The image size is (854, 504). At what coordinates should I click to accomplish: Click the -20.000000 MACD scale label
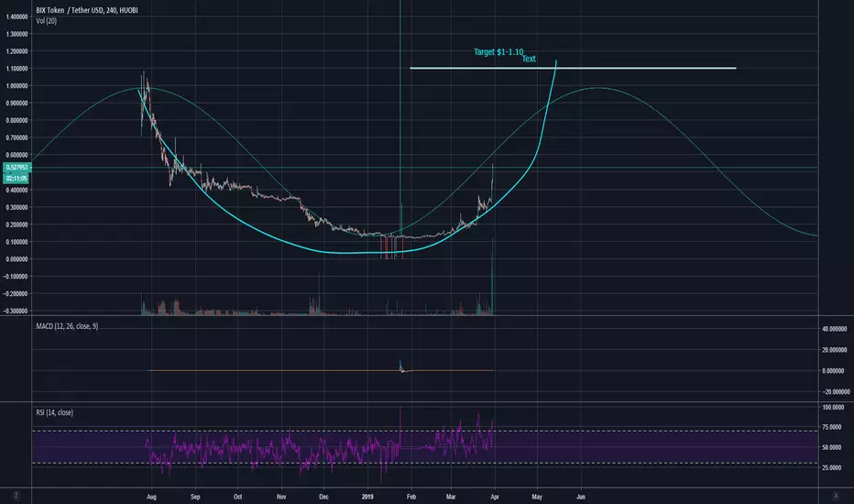pos(835,392)
